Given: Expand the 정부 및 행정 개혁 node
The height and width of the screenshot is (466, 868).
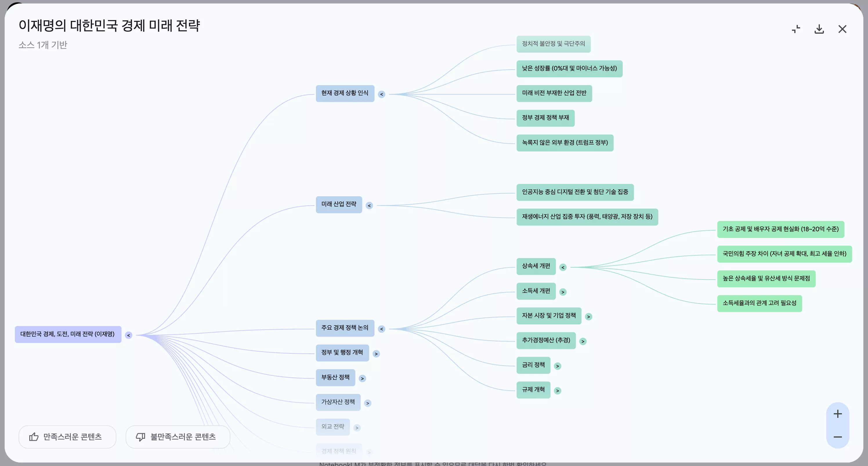Looking at the screenshot, I should 376,353.
